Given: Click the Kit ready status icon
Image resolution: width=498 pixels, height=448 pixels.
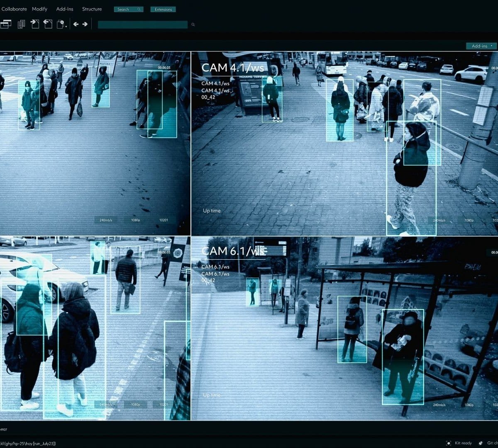Looking at the screenshot, I should coord(449,443).
